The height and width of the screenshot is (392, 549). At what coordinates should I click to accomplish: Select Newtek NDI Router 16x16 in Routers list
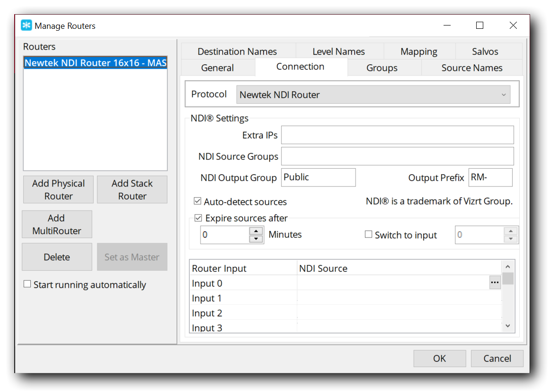(95, 63)
